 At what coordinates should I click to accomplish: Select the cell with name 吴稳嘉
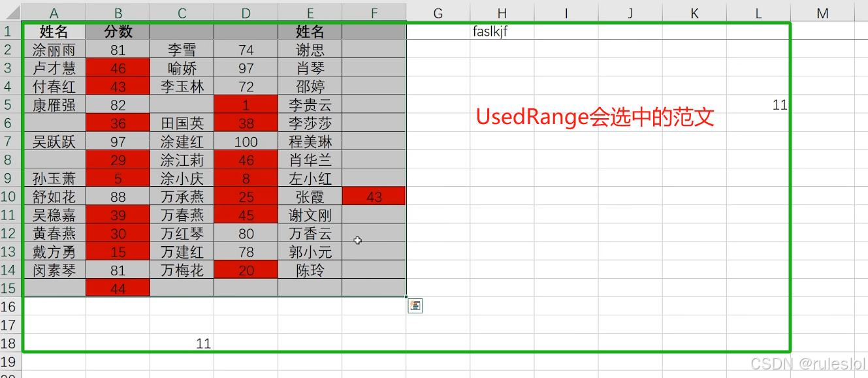[54, 215]
